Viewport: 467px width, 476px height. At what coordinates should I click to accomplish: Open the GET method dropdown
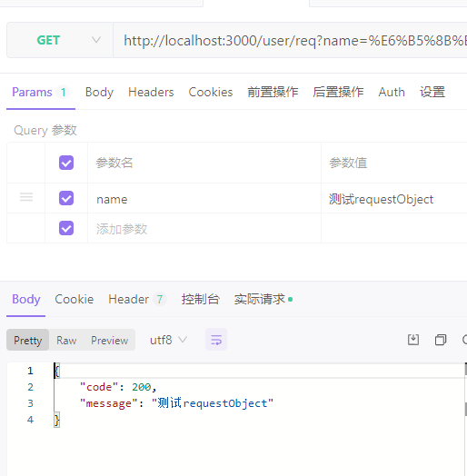click(x=60, y=40)
